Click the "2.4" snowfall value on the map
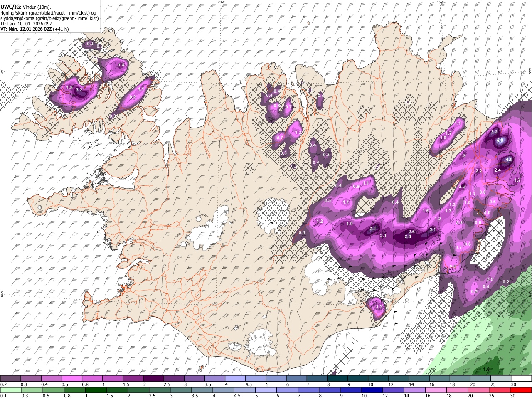The image size is (532, 399). pos(498,170)
